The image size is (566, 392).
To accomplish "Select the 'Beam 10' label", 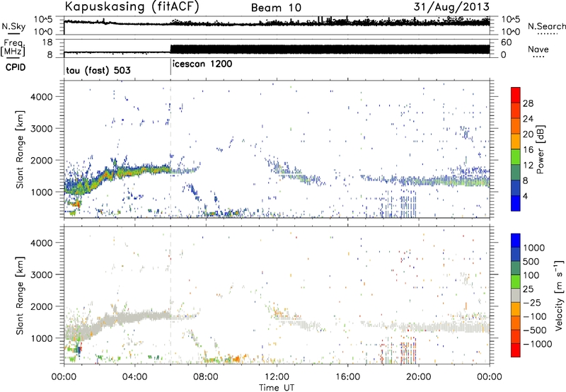I will click(276, 8).
